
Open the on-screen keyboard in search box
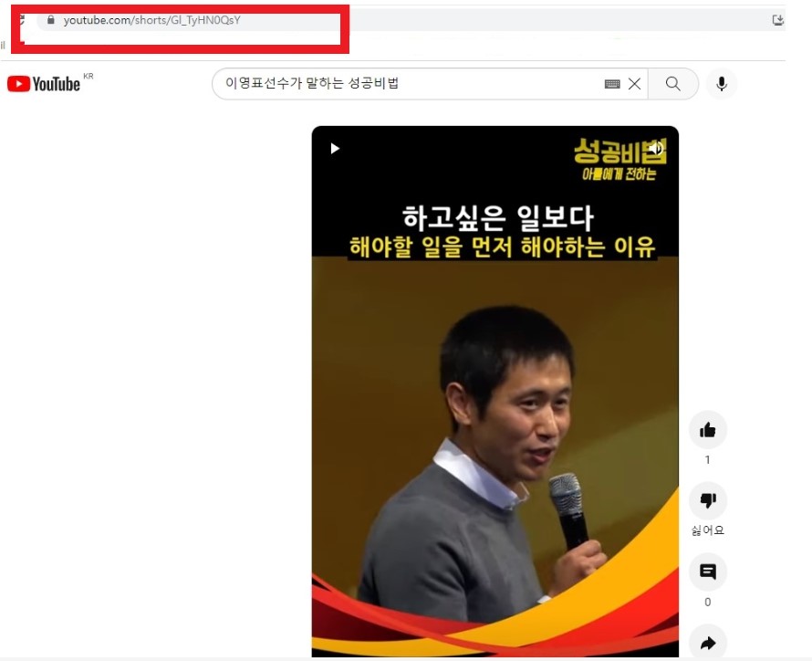pos(612,84)
